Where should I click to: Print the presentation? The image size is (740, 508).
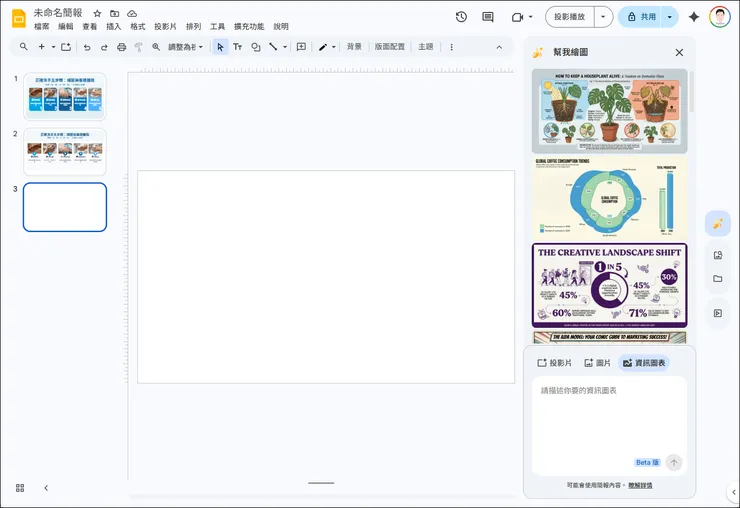click(122, 47)
